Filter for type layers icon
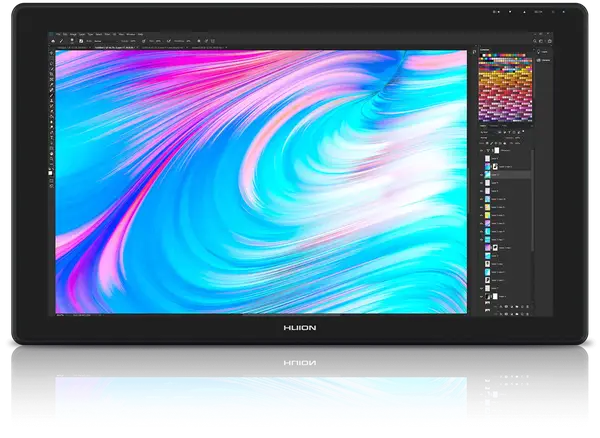 coord(509,132)
